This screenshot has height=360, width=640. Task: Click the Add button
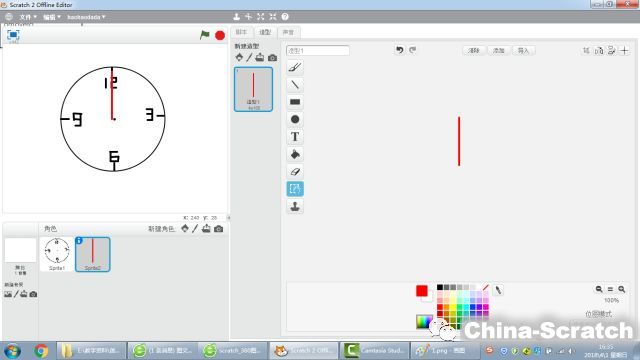click(498, 51)
